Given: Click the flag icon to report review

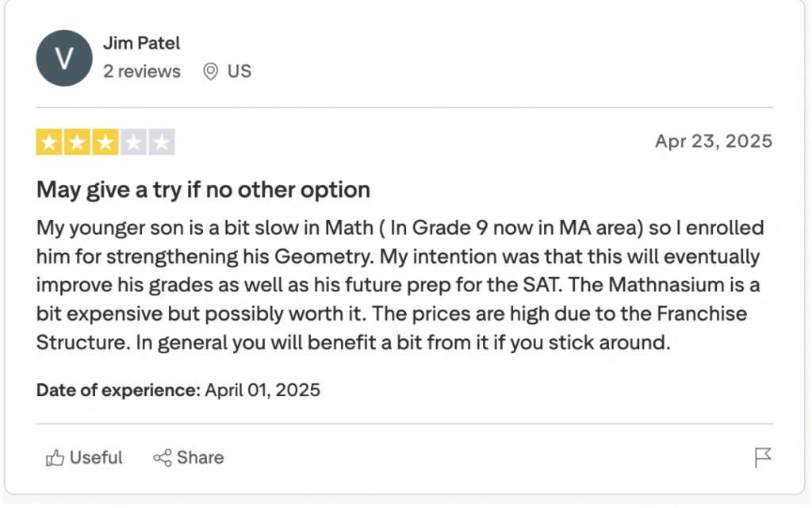Looking at the screenshot, I should pos(763,458).
